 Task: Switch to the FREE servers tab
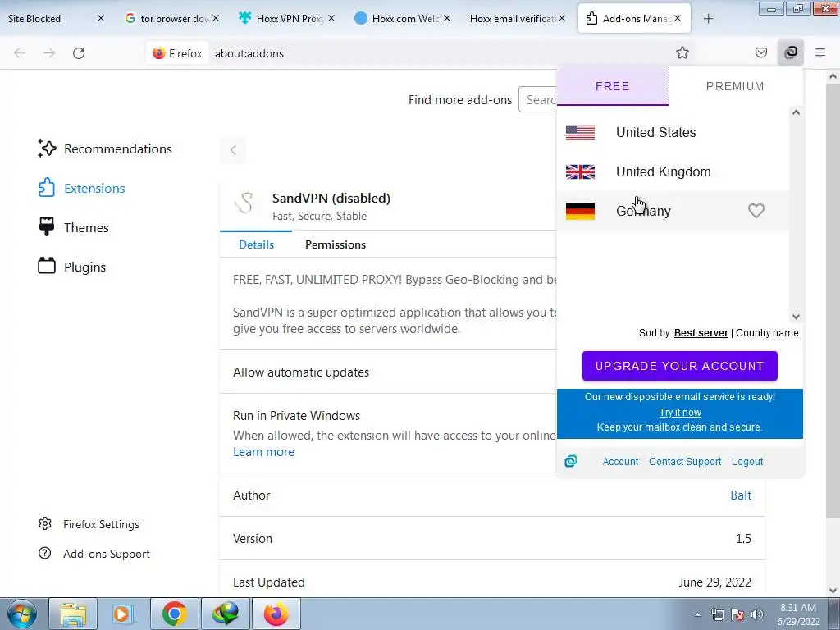click(613, 86)
